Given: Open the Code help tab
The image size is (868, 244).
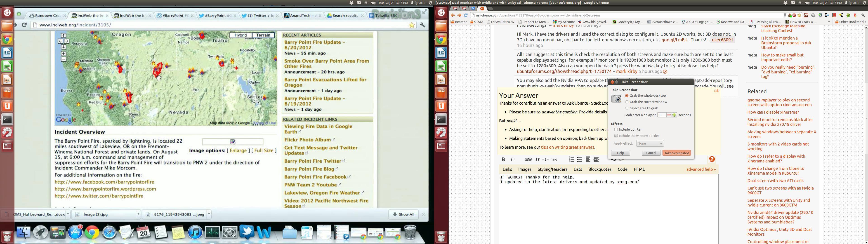Looking at the screenshot, I should 622,169.
